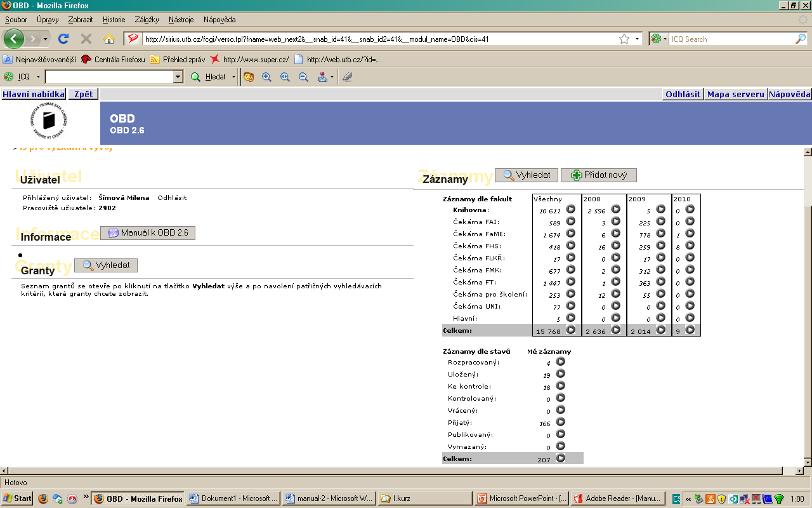Open the home page icon
The height and width of the screenshot is (508, 812).
[x=108, y=39]
